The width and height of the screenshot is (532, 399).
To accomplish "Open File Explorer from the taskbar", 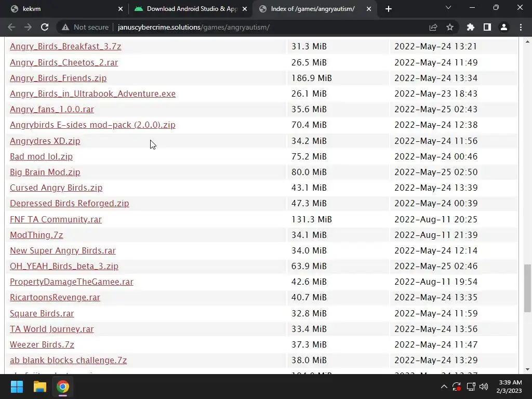I will (x=39, y=387).
